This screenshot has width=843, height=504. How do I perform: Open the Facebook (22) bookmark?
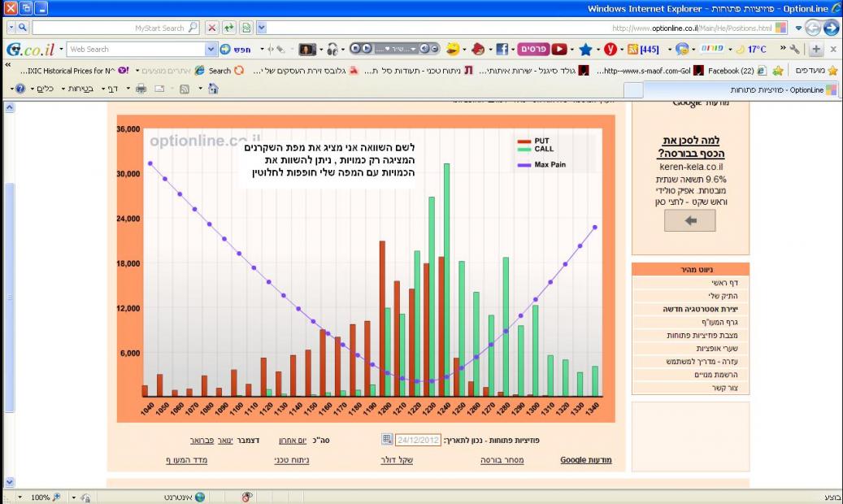click(x=730, y=71)
